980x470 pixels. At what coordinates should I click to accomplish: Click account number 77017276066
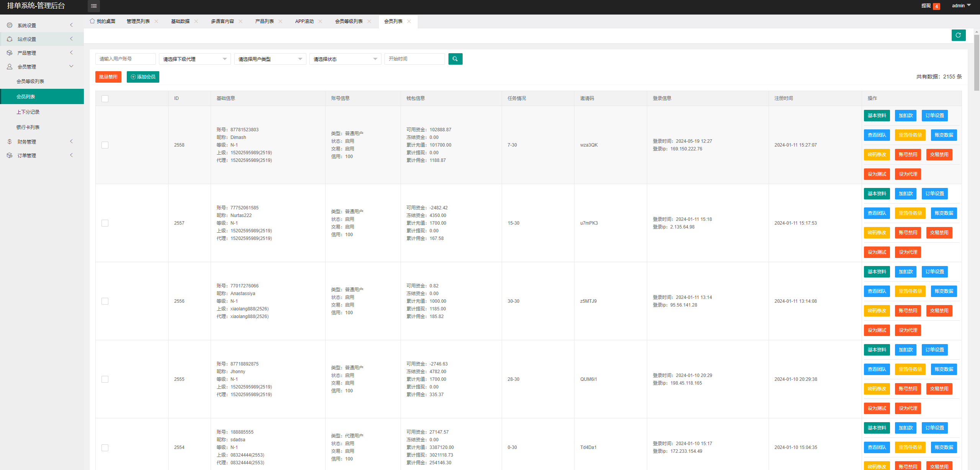point(244,286)
